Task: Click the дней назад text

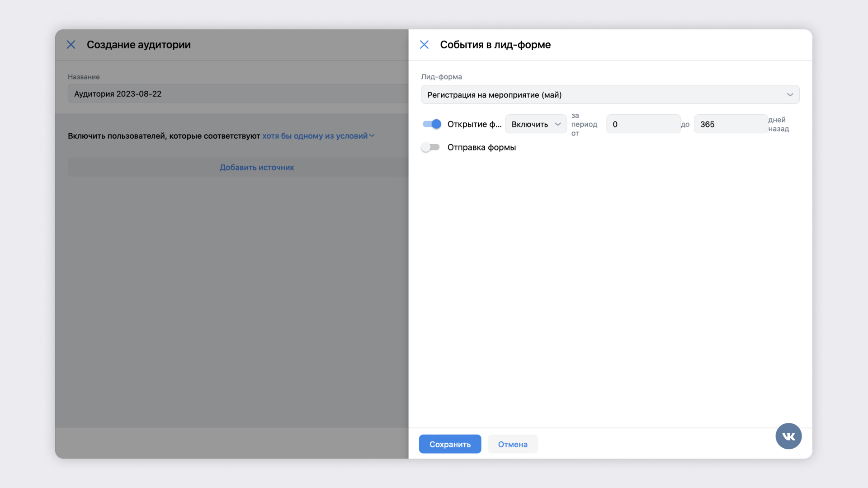Action: coord(778,124)
